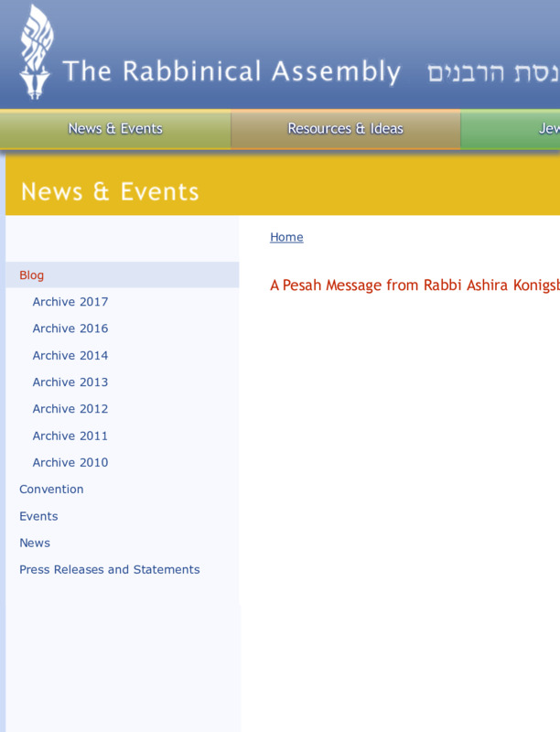
Task: Open the Resources & Ideas navigation tab
Action: pos(345,129)
